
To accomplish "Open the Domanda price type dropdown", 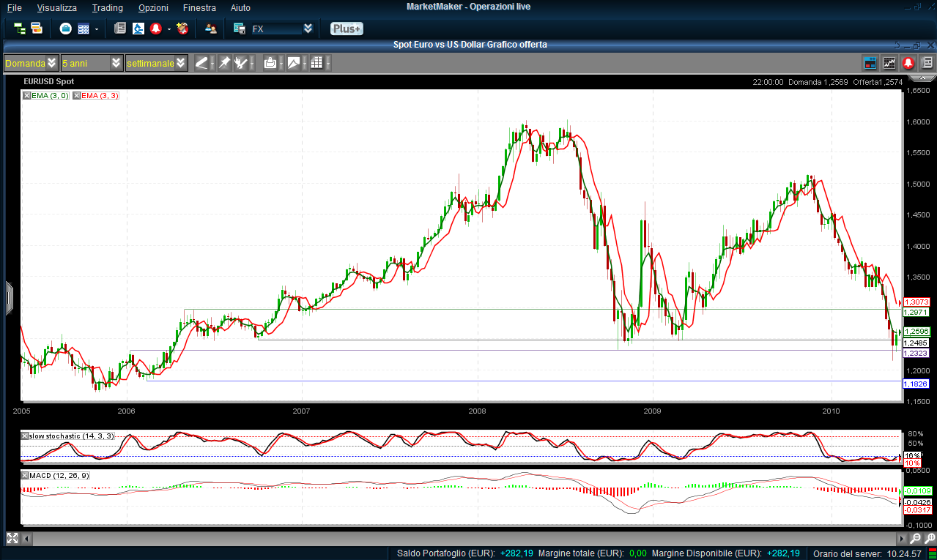I will tap(51, 63).
